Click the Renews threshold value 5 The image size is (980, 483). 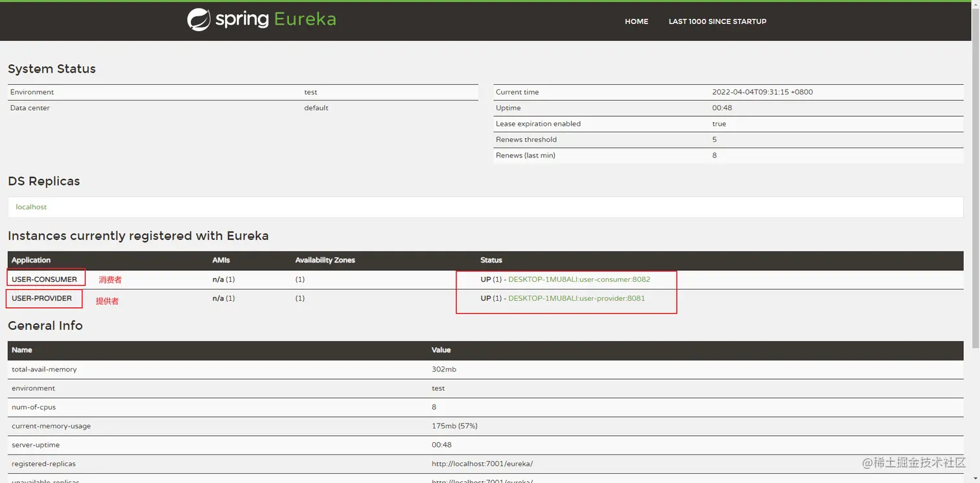[x=714, y=139]
